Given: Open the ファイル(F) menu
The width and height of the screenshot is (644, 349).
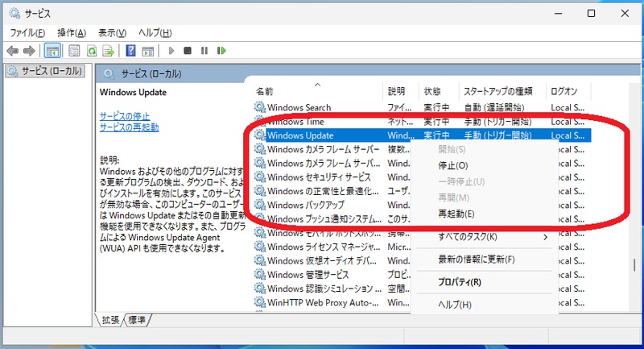Looking at the screenshot, I should coord(27,33).
